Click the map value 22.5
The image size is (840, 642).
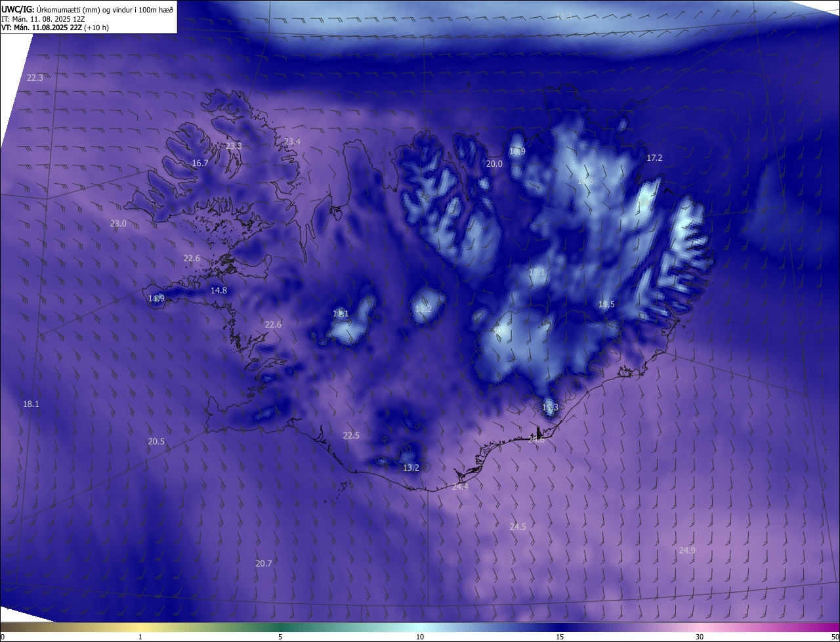pyautogui.click(x=351, y=435)
